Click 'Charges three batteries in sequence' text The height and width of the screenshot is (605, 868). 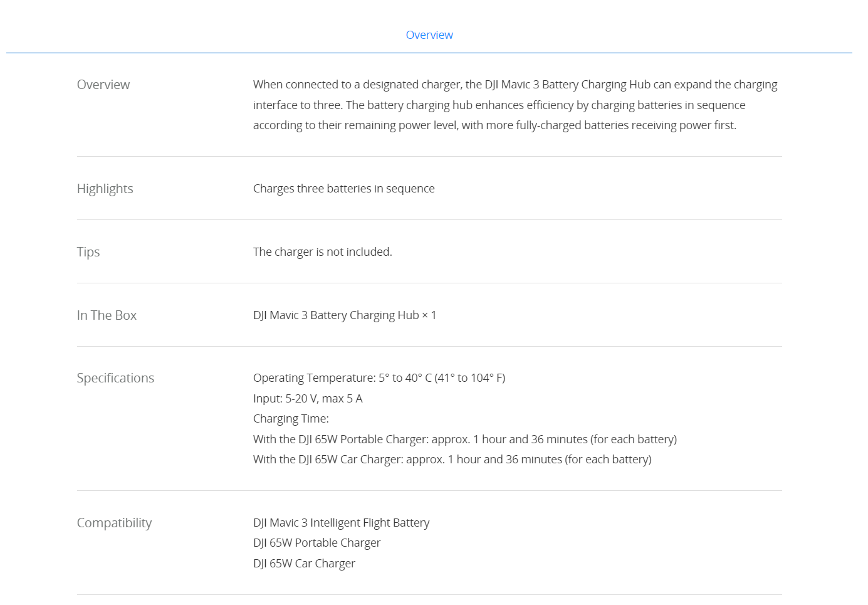(x=343, y=189)
